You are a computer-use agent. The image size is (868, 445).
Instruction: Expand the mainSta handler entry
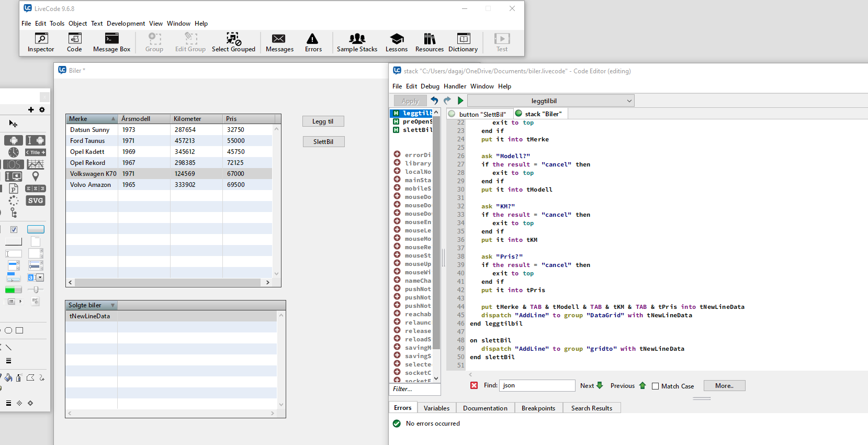[x=397, y=180]
